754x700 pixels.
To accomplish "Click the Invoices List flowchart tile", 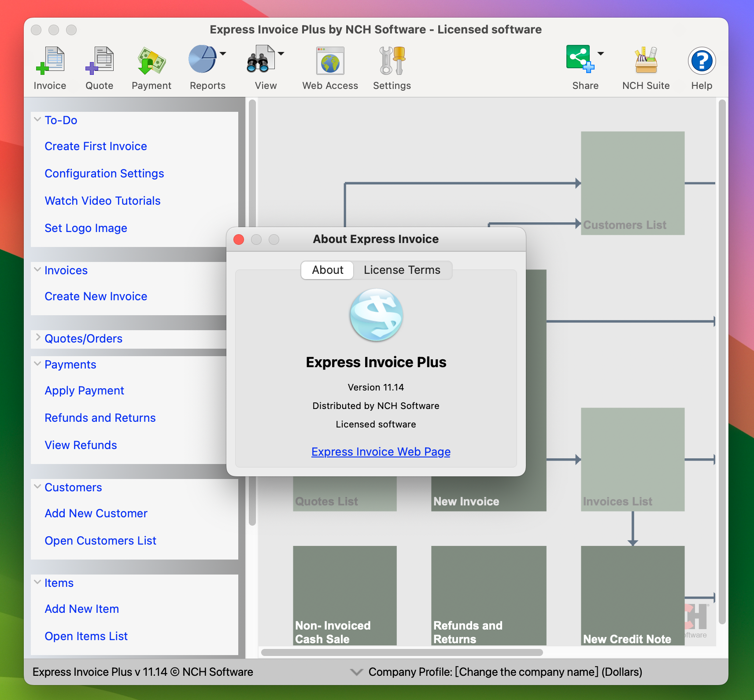I will pos(632,459).
